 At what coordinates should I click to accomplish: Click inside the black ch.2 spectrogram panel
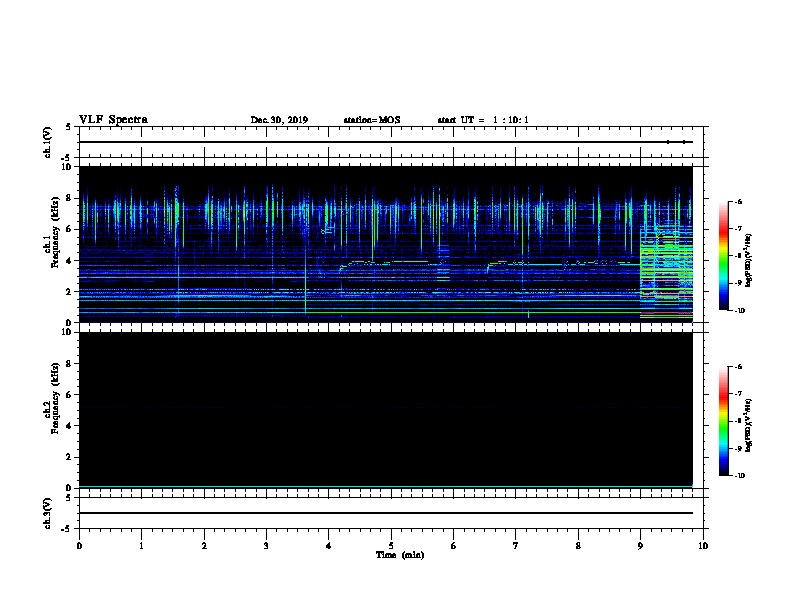(x=386, y=410)
